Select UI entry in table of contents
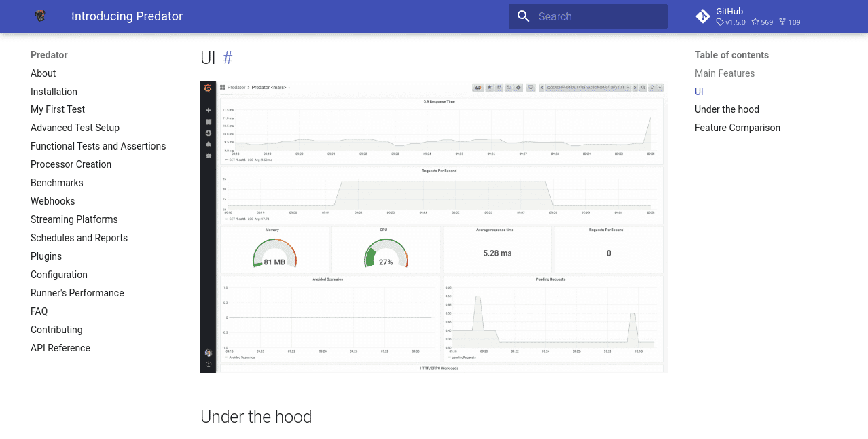The width and height of the screenshot is (868, 439). tap(699, 92)
